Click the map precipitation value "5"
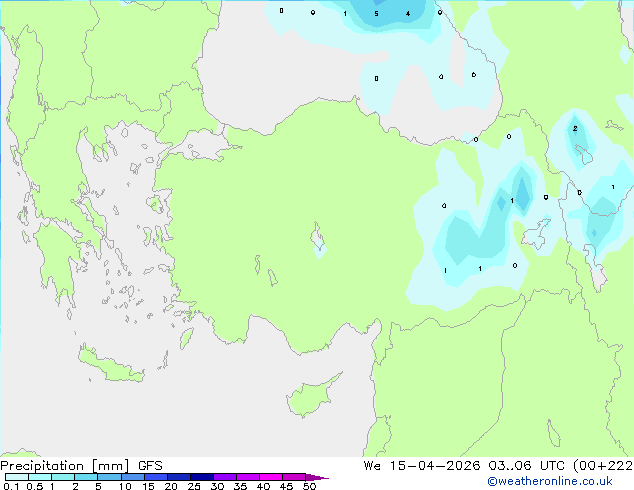The height and width of the screenshot is (490, 634). click(376, 14)
